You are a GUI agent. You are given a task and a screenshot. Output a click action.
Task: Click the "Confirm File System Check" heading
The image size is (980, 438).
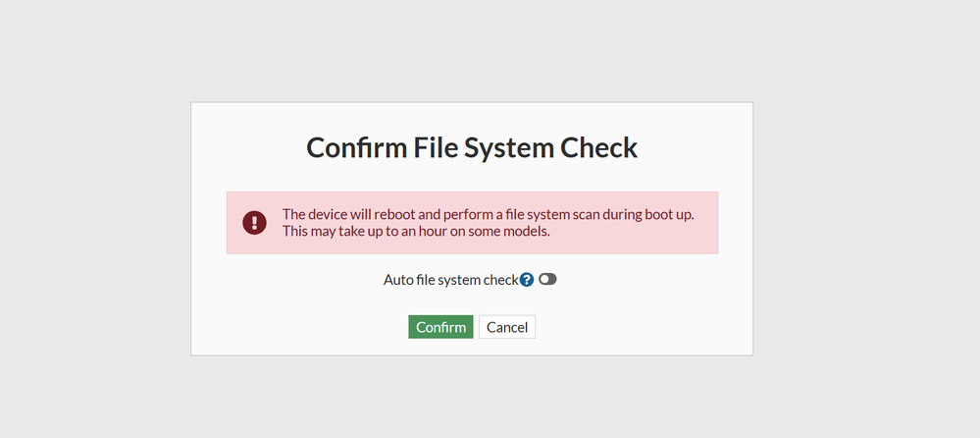pos(472,147)
